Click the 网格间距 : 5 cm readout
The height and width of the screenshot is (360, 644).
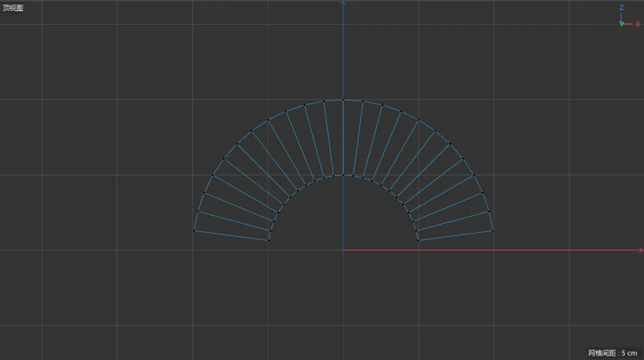point(612,353)
